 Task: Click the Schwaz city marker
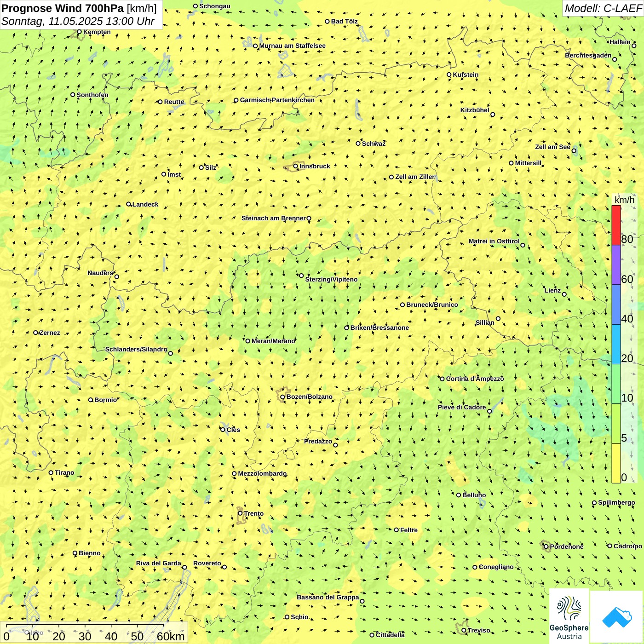point(358,143)
